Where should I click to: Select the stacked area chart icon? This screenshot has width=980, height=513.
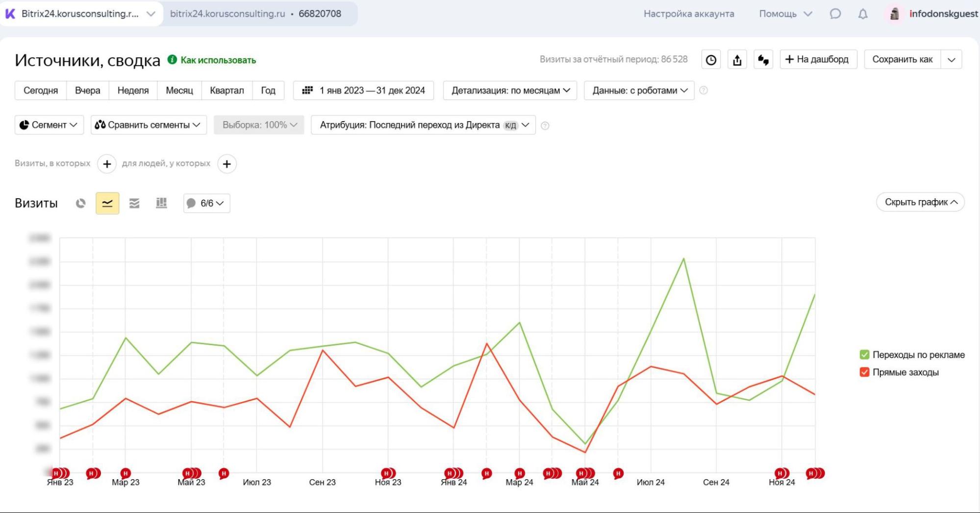[x=134, y=203]
